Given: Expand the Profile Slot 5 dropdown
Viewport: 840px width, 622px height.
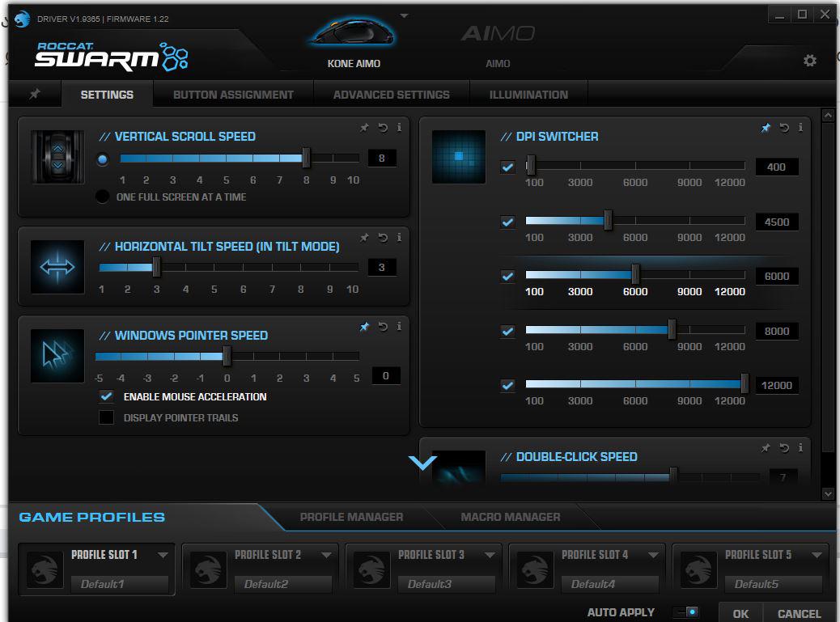Looking at the screenshot, I should [x=817, y=555].
